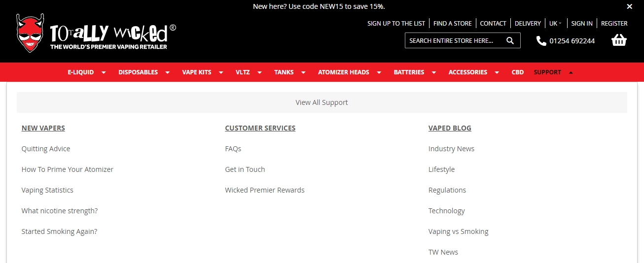Click Sign Up To The List

click(x=396, y=23)
